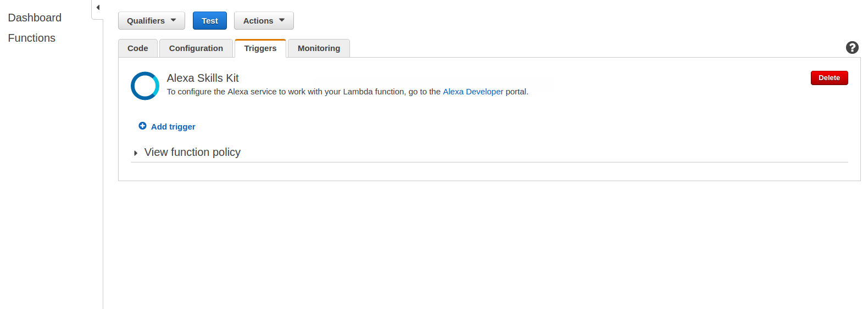The width and height of the screenshot is (868, 309).
Task: Open the Qualifiers dropdown
Action: click(x=151, y=21)
